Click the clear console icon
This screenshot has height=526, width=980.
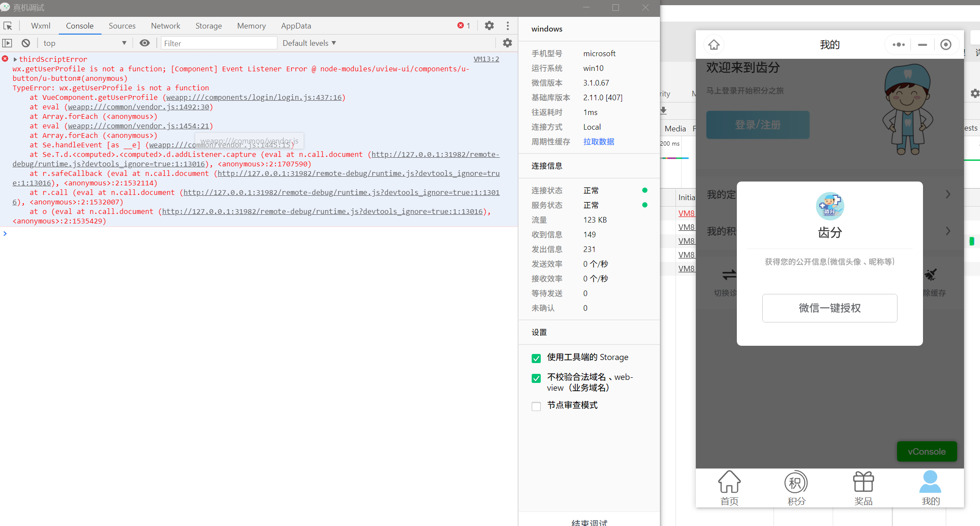[x=26, y=43]
